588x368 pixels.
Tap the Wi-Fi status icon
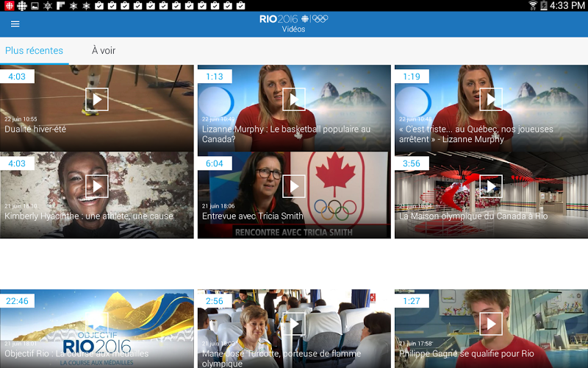pos(533,5)
